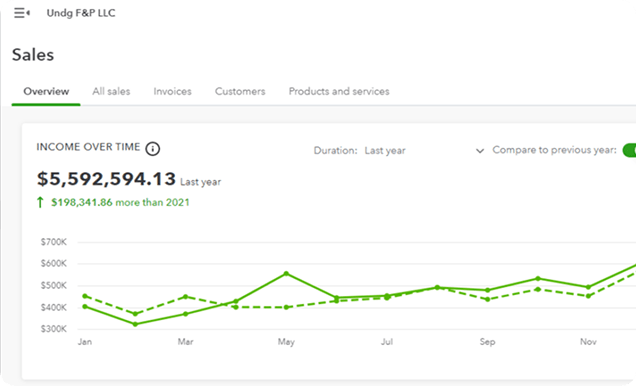
Task: Toggle Compare to previous year switch
Action: click(x=629, y=150)
